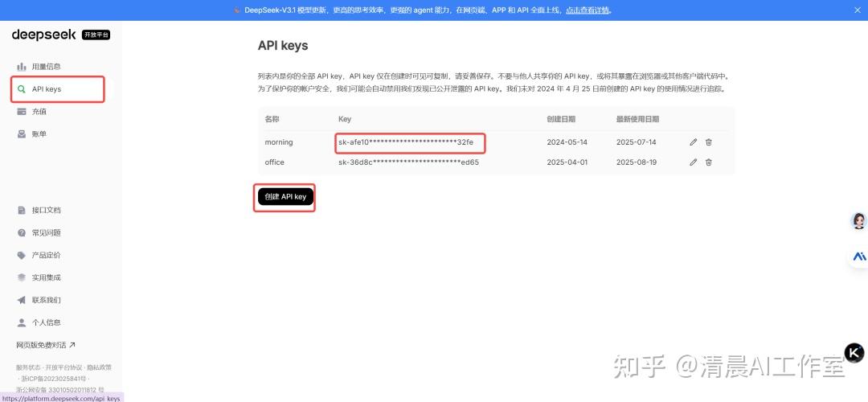
Task: Click the person icon beside 个人信息
Action: [x=22, y=322]
